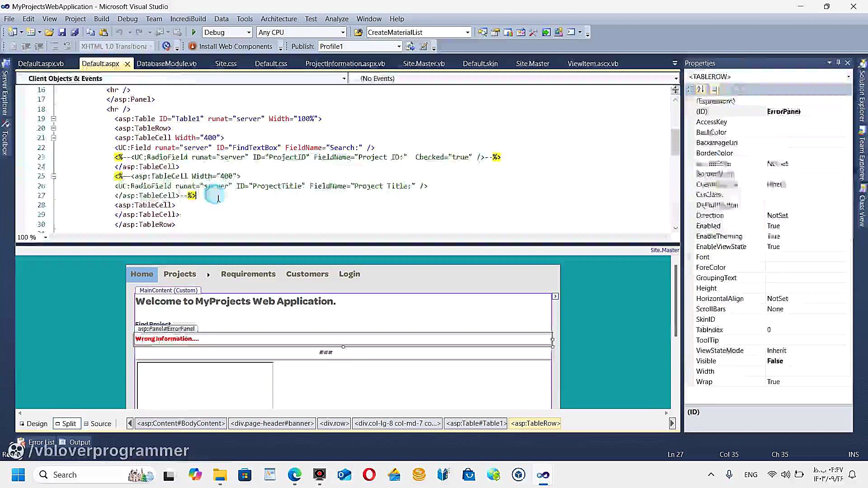
Task: Open the IncrediBuild menu
Action: click(x=188, y=19)
